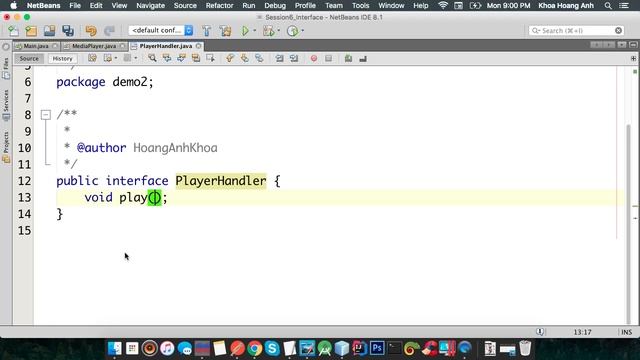Open the default config dropdown

(x=161, y=31)
